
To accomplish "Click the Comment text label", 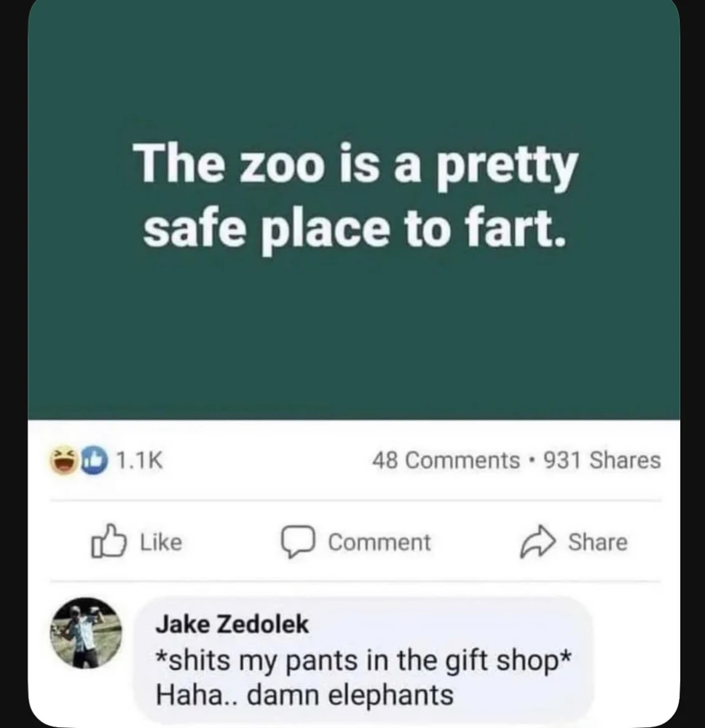I will 379,542.
